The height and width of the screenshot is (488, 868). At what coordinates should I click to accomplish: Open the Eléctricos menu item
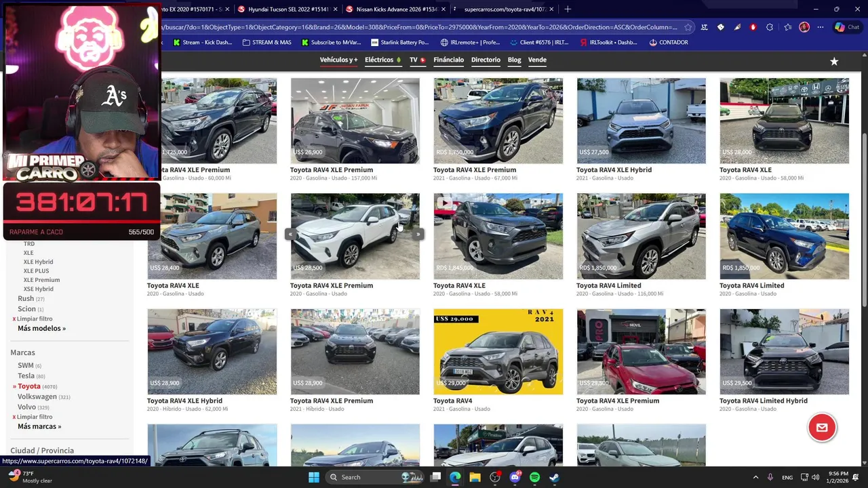(382, 60)
